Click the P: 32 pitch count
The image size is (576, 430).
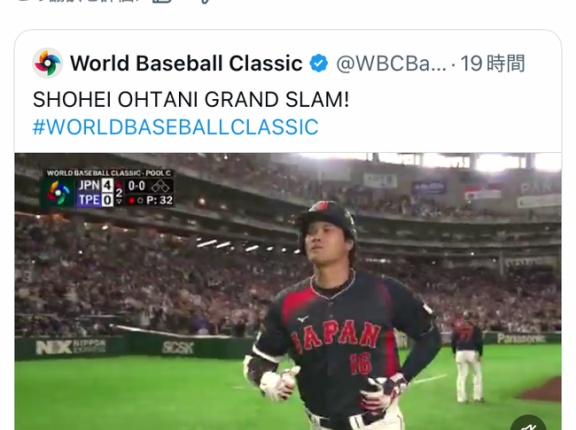click(x=159, y=200)
